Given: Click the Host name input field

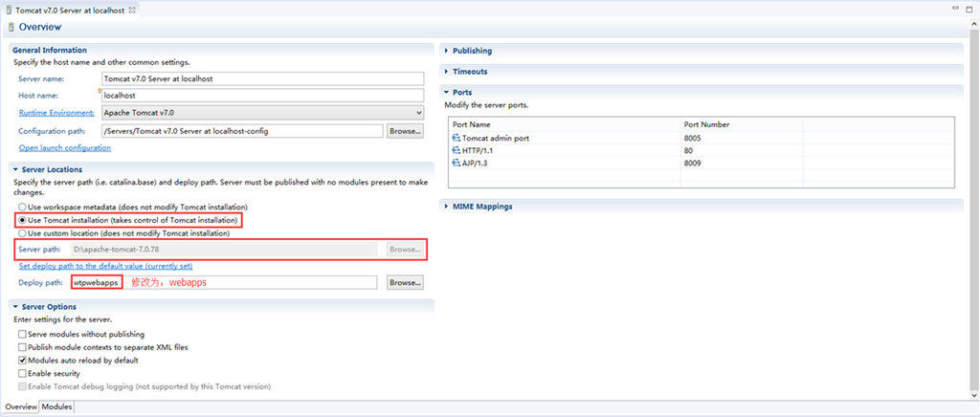Looking at the screenshot, I should pos(262,96).
